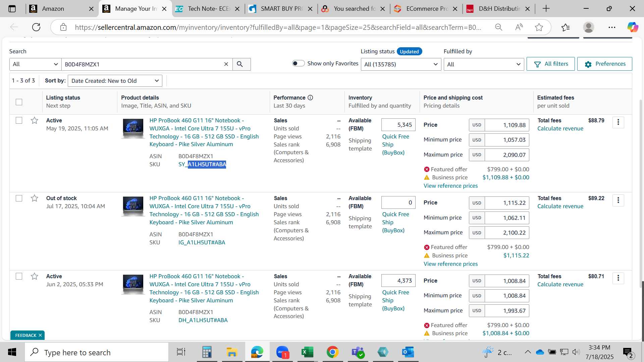Add page to favorites with star icon
Screen dimensions: 644x362
[539, 27]
